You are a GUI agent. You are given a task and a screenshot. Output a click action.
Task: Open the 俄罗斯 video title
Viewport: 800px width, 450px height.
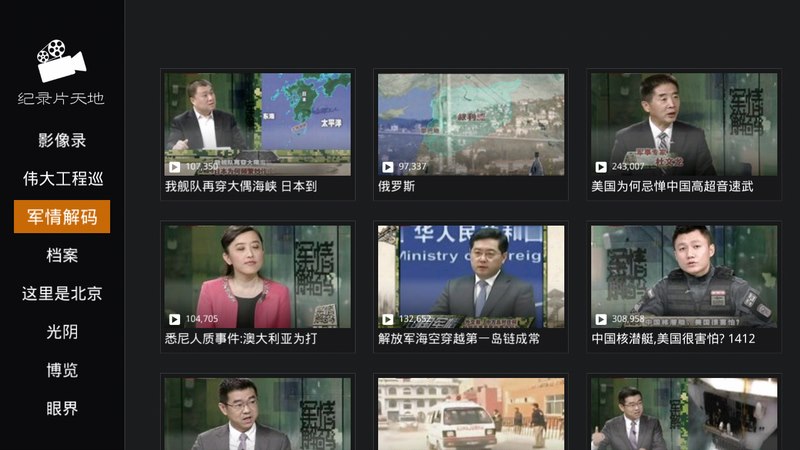[396, 186]
